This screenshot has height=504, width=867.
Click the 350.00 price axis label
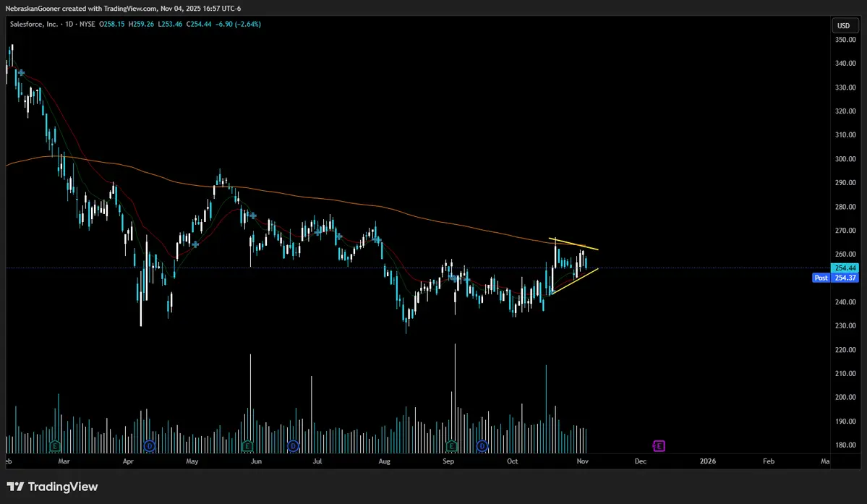tap(845, 40)
